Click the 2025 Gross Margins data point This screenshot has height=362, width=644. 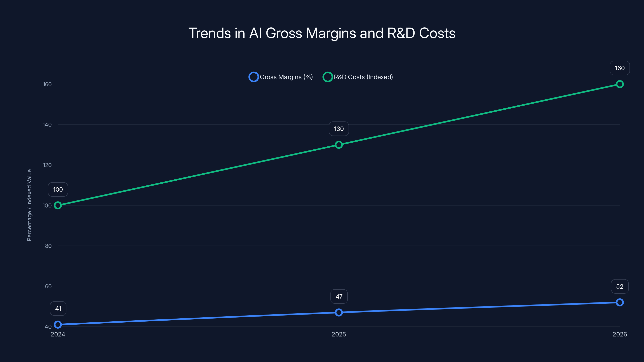point(339,312)
